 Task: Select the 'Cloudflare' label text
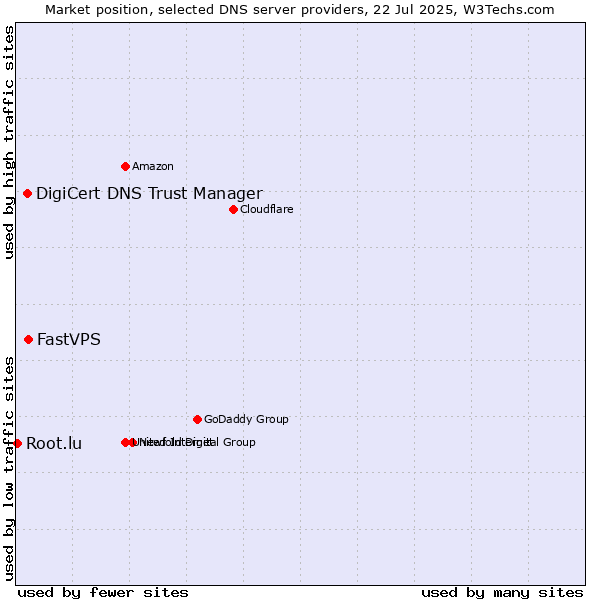pos(267,209)
